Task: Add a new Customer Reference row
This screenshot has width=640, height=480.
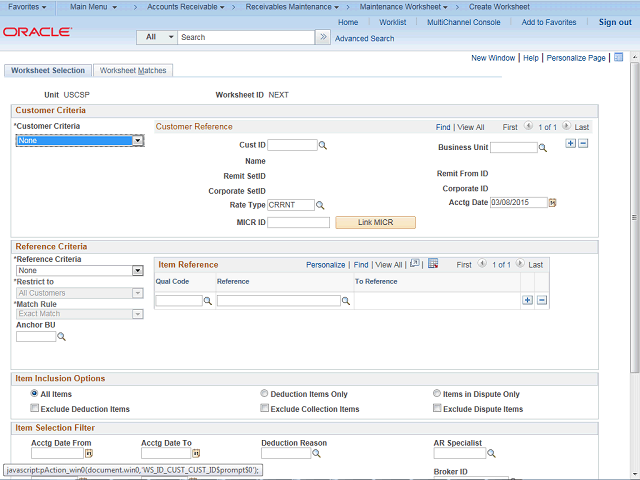Action: pos(570,144)
